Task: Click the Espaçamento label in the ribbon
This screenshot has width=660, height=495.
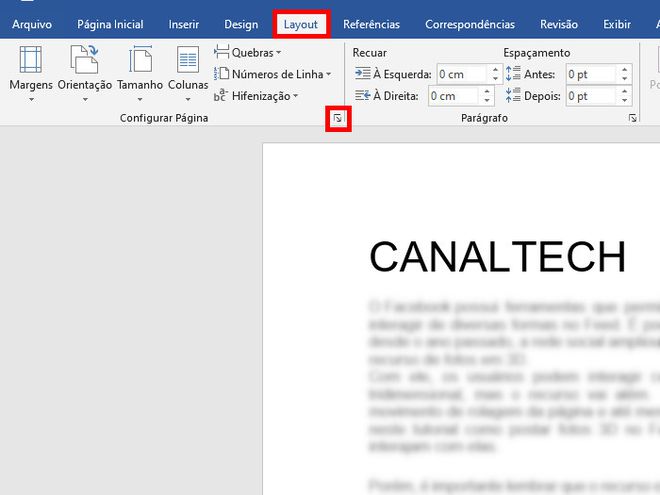Action: [x=537, y=53]
